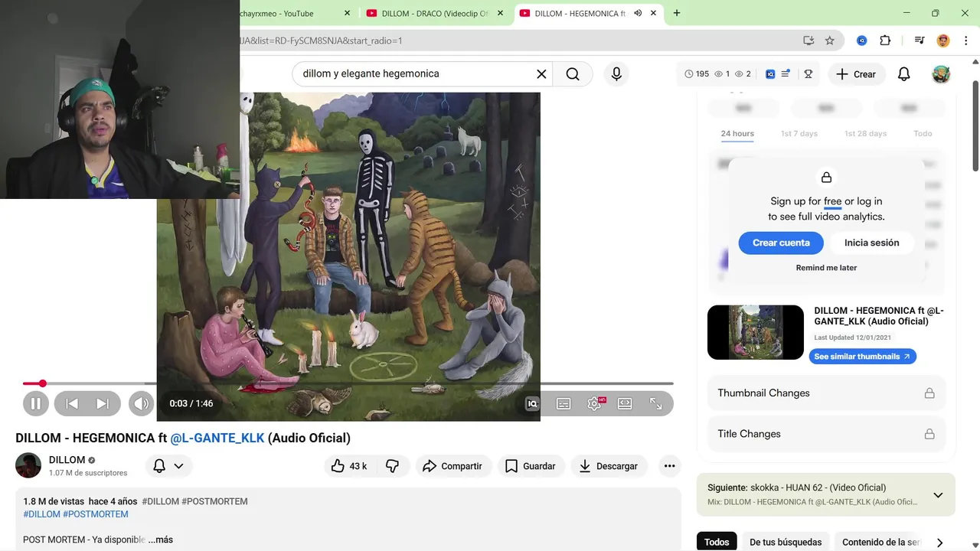Expand the locked Title Changes section
This screenshot has width=980, height=551.
(x=826, y=434)
